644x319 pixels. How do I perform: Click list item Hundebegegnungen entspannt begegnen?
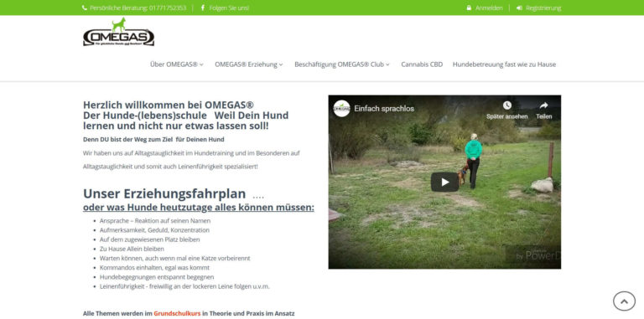coord(157,277)
